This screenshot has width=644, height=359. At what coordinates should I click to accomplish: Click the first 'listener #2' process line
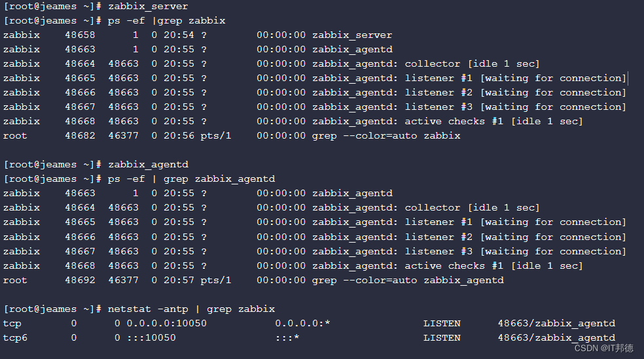coord(315,93)
